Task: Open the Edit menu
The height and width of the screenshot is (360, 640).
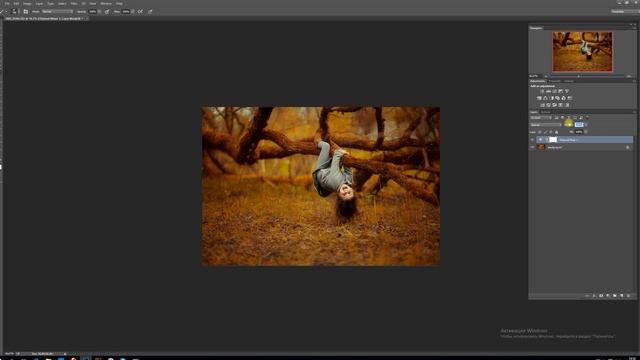Action: coord(16,4)
